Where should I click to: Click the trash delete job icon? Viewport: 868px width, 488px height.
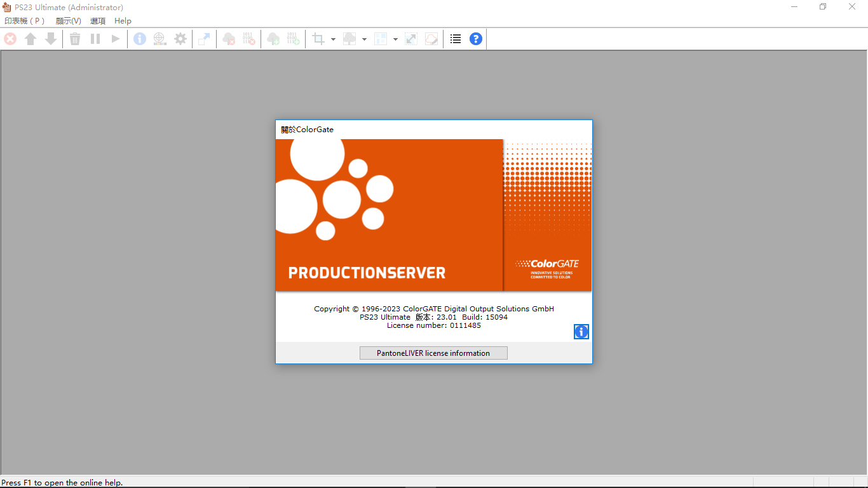75,39
